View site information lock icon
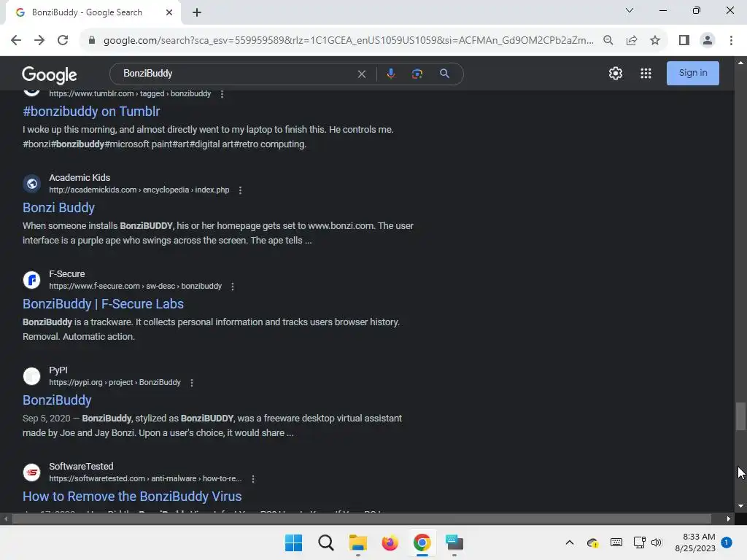 92,41
